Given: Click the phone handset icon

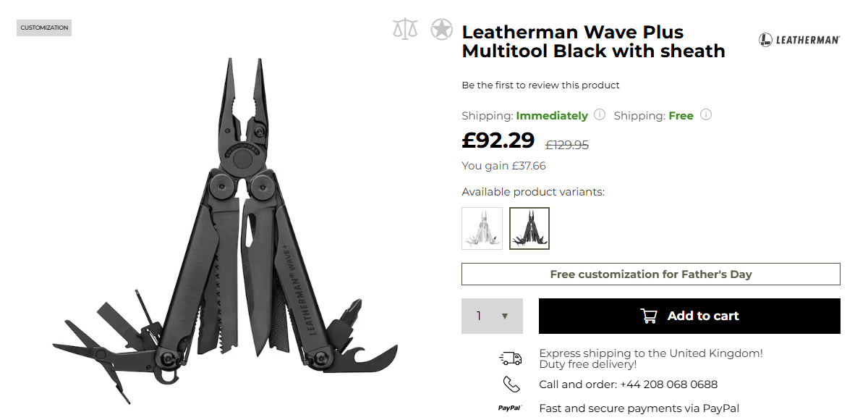Looking at the screenshot, I should [x=511, y=384].
